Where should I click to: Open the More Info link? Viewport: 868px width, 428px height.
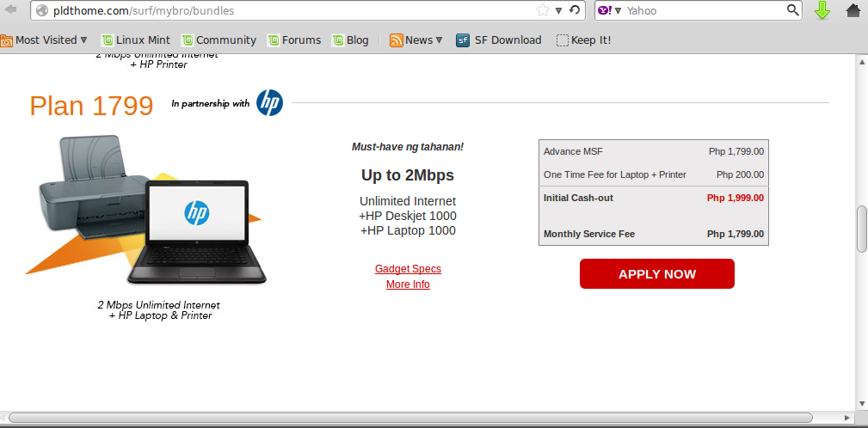(408, 284)
